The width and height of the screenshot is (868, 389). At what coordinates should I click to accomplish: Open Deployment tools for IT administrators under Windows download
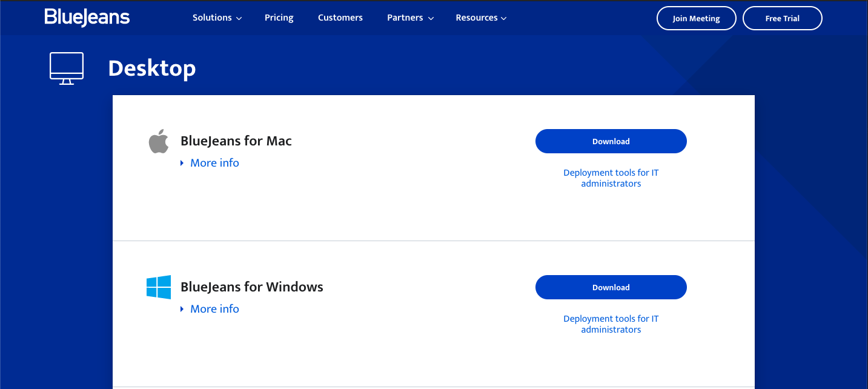611,324
